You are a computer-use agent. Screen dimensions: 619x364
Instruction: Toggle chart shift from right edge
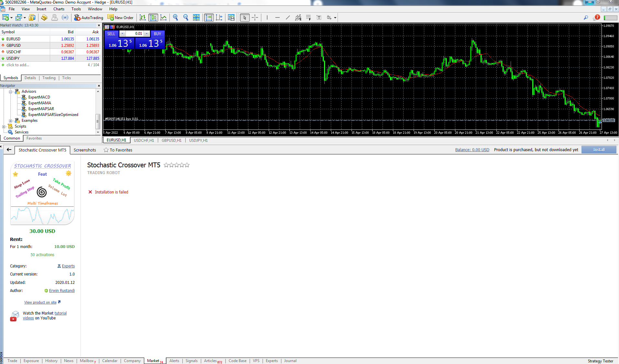[219, 17]
